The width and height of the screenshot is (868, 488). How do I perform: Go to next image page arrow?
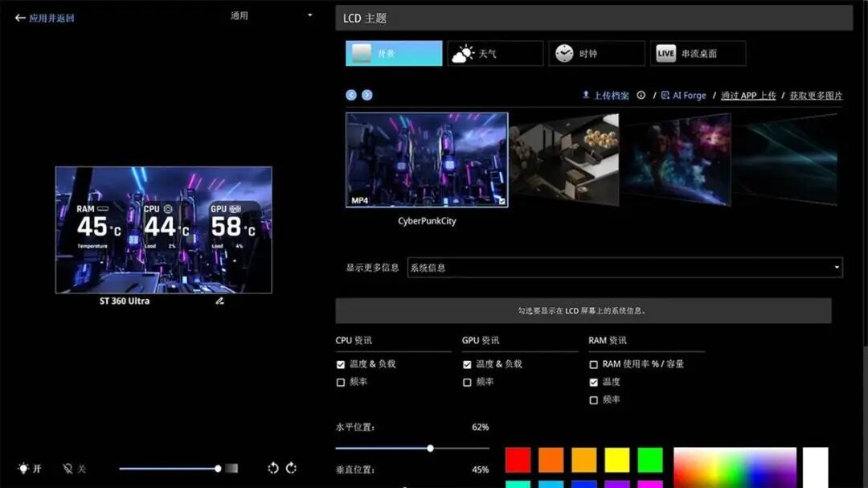(x=367, y=96)
